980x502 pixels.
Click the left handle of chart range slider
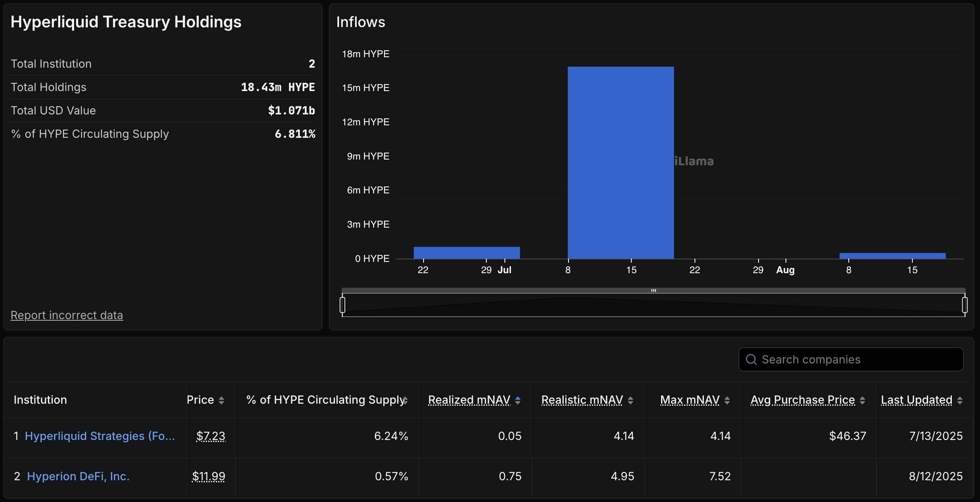343,305
